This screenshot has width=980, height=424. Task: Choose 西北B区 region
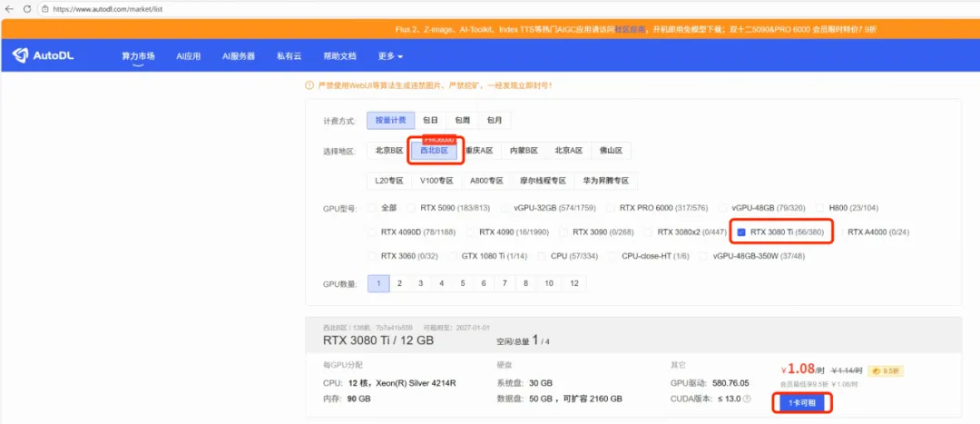pyautogui.click(x=434, y=151)
